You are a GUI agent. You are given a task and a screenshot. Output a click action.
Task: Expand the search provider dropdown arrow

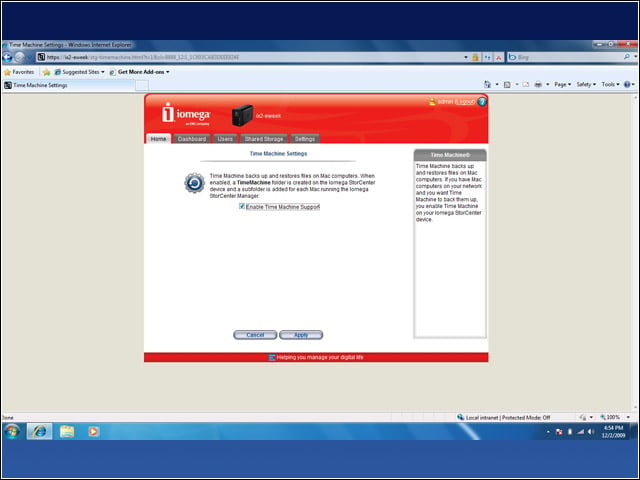point(635,57)
